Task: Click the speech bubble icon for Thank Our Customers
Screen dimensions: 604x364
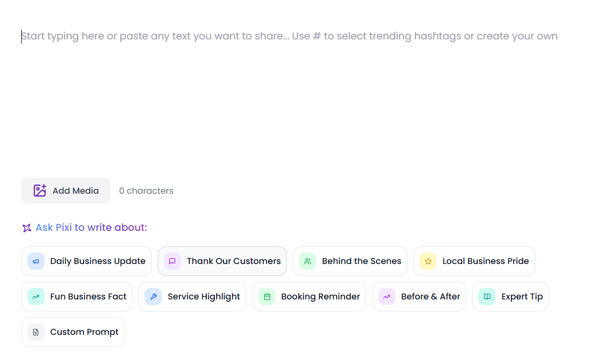Action: point(173,261)
